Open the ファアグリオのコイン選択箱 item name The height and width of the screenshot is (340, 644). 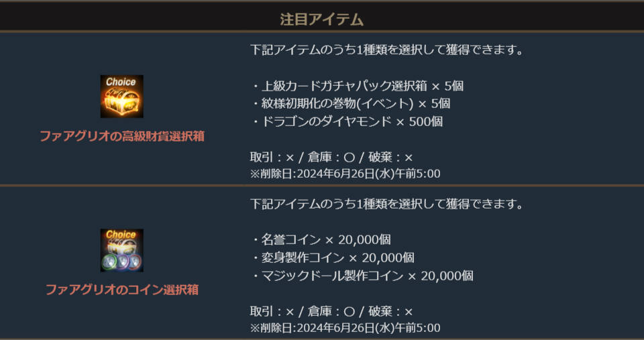pos(121,290)
